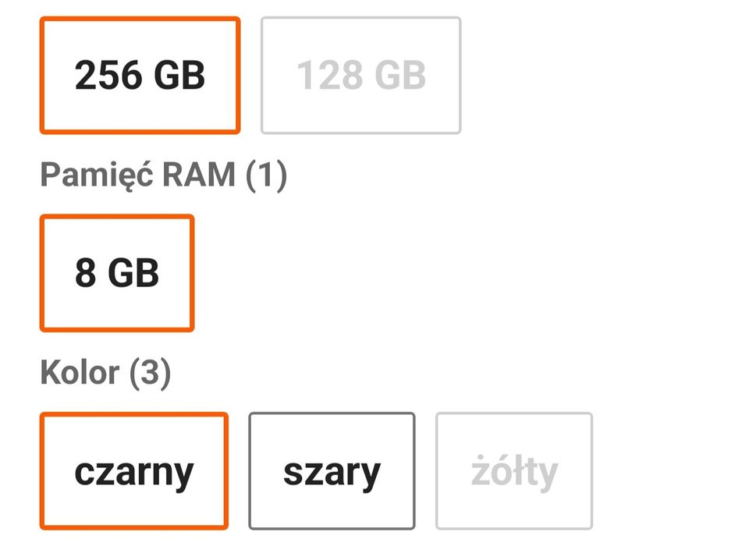Image resolution: width=756 pixels, height=546 pixels.
Task: Choose the żółty color variant
Action: tap(514, 471)
